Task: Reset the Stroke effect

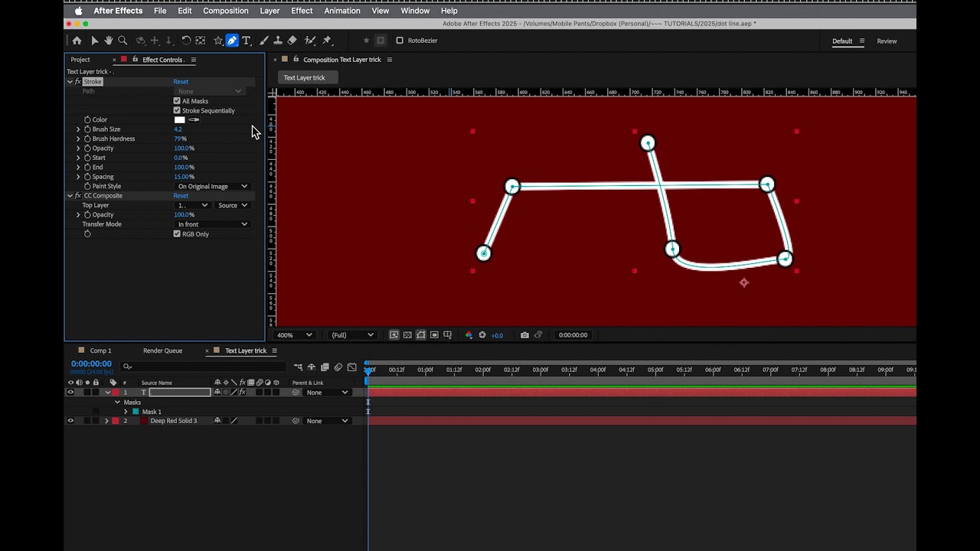Action: [181, 82]
